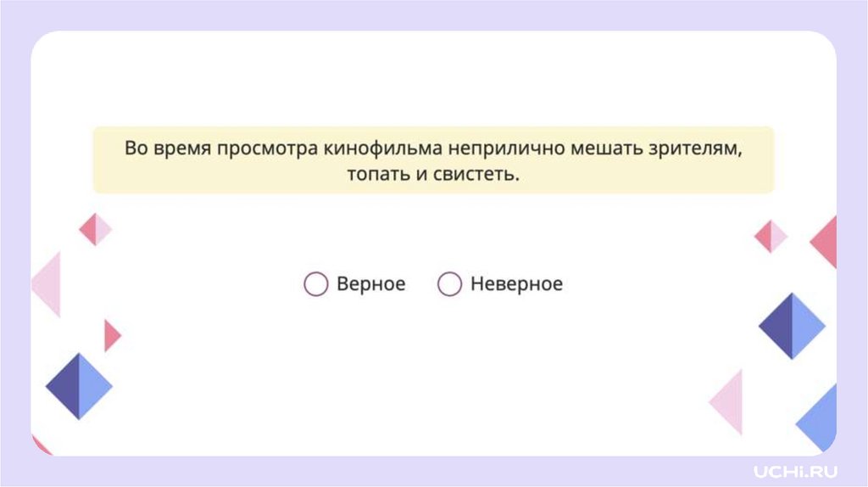Screen dimensions: 868x487
Task: Click the dark blue diamond at lower left
Action: coord(78,386)
